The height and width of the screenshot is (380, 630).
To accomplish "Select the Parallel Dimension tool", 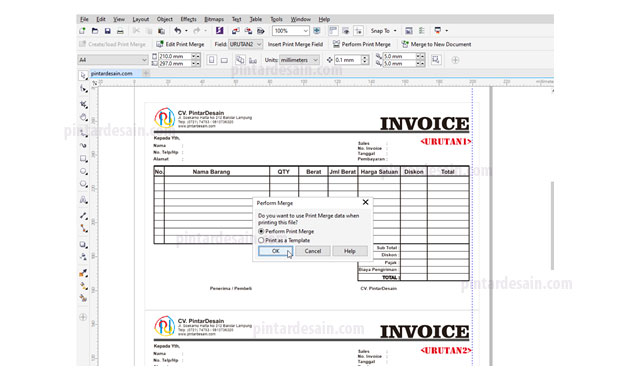I will (x=83, y=216).
